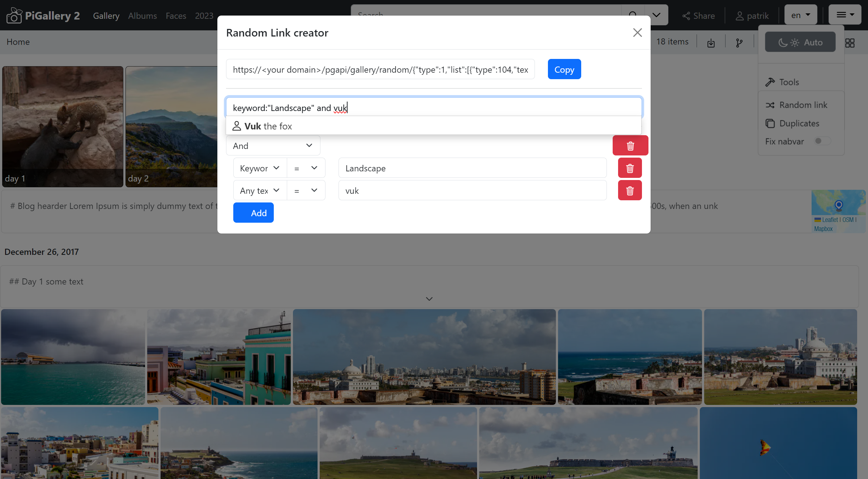Open the patrik user profile
This screenshot has height=479, width=868.
[x=752, y=16]
